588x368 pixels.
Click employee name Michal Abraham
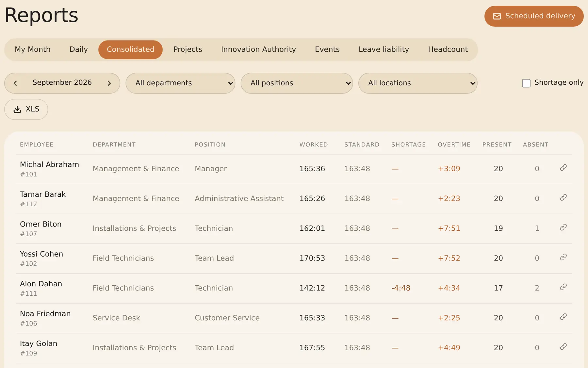49,164
